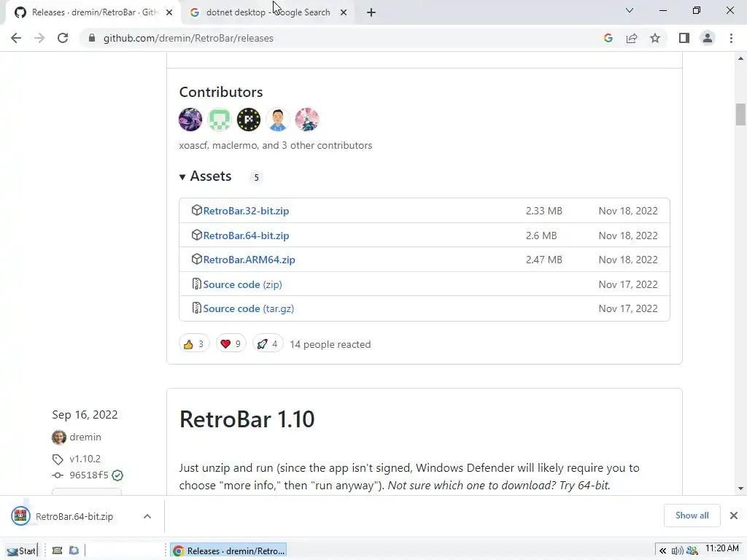Screen dimensions: 747x560
Task: Edit the github.com URL address bar
Action: (188, 38)
